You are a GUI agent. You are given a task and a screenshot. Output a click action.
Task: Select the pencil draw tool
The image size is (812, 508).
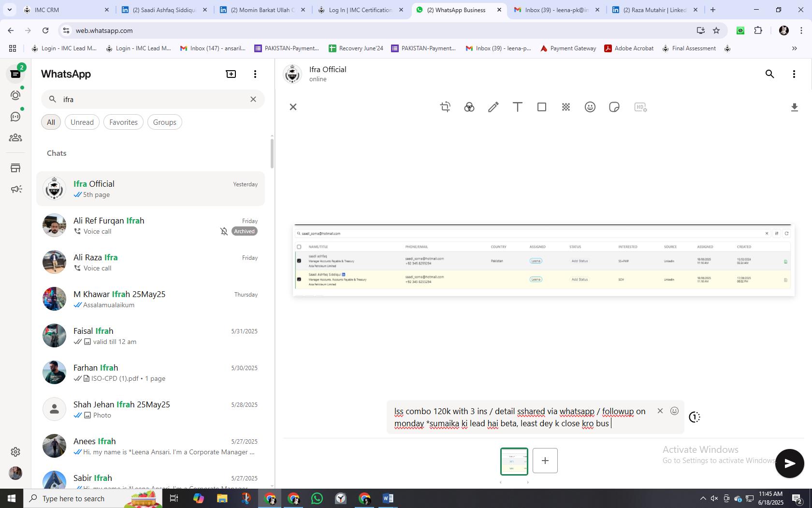point(493,107)
